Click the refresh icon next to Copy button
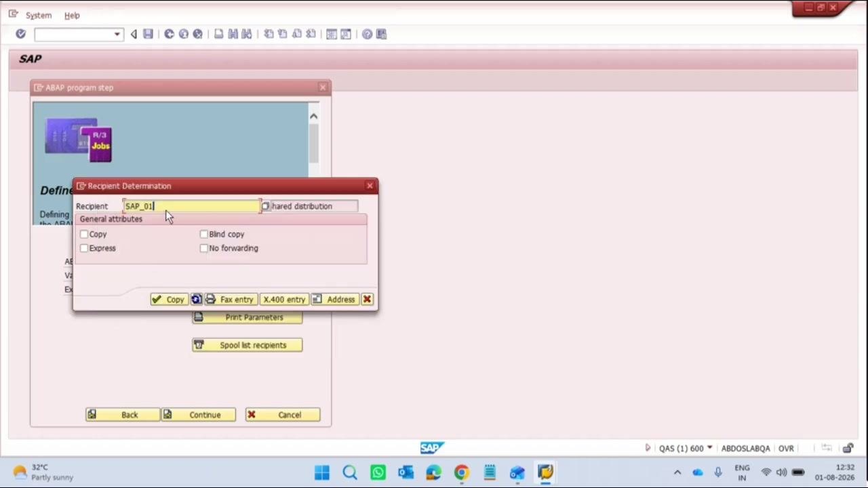 pos(196,299)
